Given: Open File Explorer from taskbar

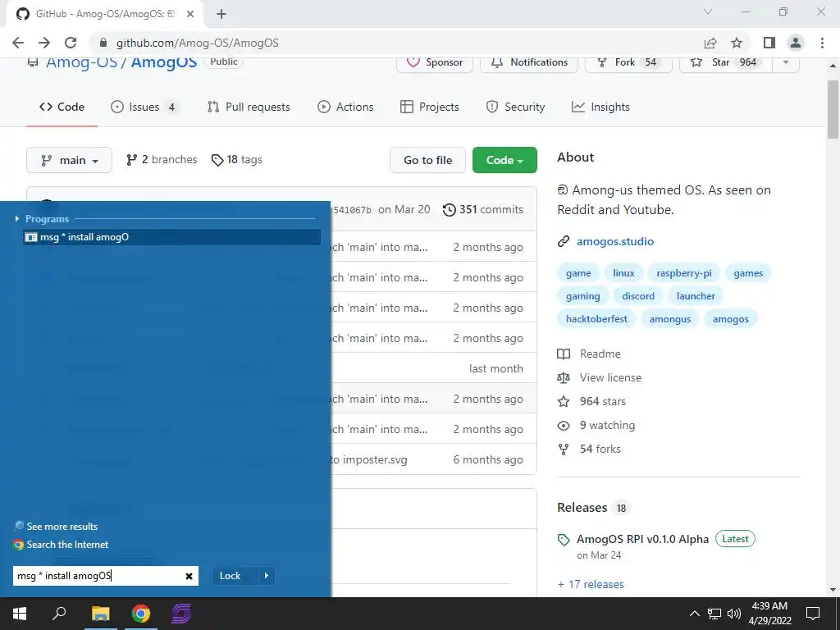Looking at the screenshot, I should (x=100, y=614).
